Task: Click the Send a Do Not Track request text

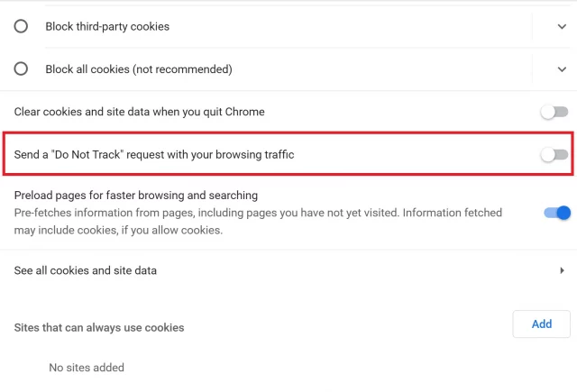Action: [154, 154]
